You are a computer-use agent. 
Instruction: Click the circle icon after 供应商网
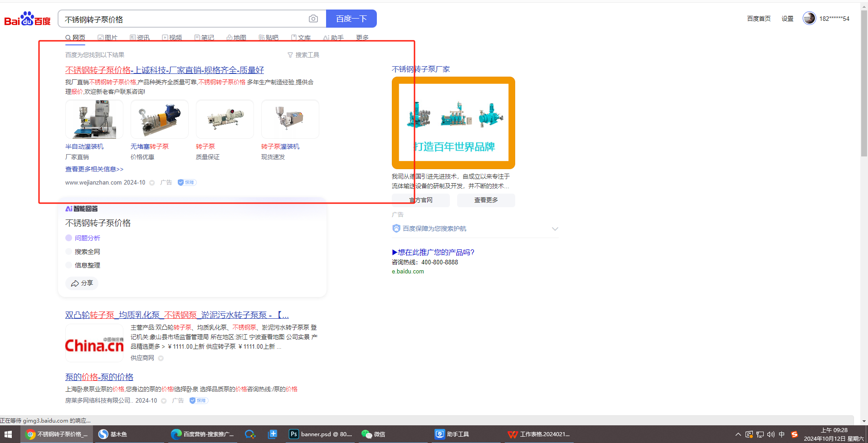coord(161,358)
